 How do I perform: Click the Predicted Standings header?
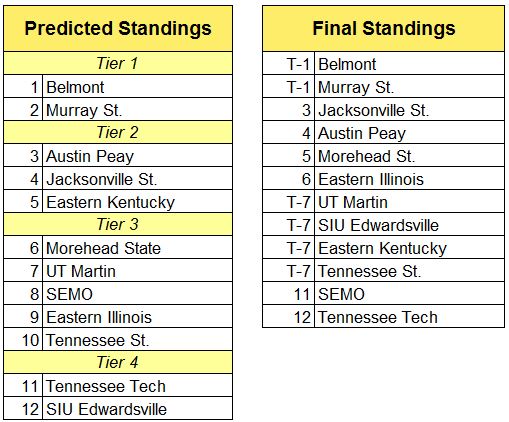[x=118, y=28]
